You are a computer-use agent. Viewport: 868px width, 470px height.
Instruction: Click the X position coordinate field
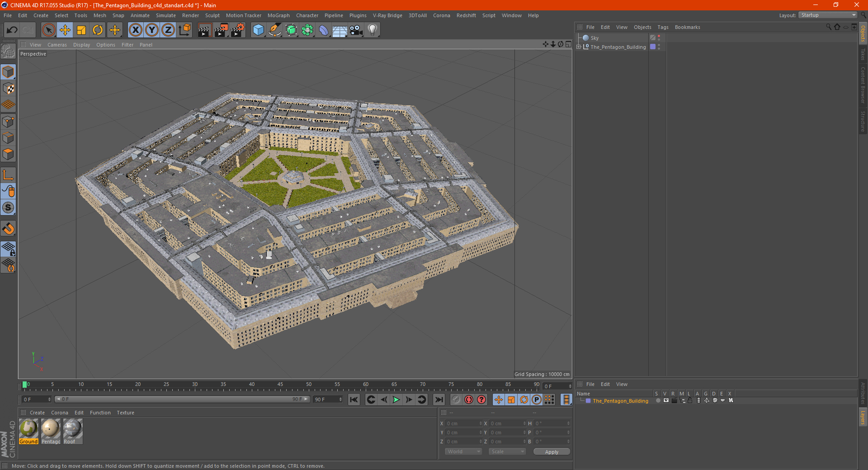pos(464,423)
